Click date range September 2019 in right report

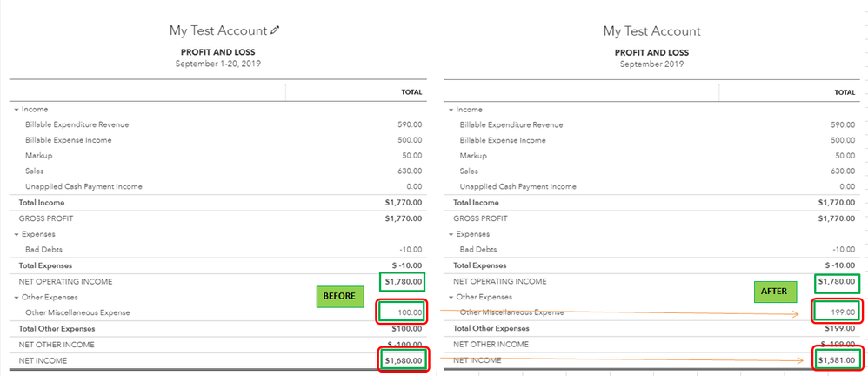651,64
